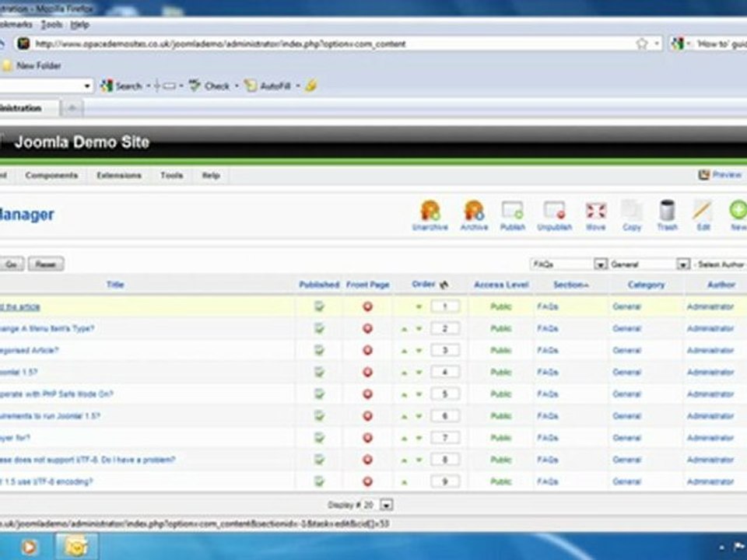Open the article about UTF-8 problem
Screen dimensions: 747x560
pos(88,460)
